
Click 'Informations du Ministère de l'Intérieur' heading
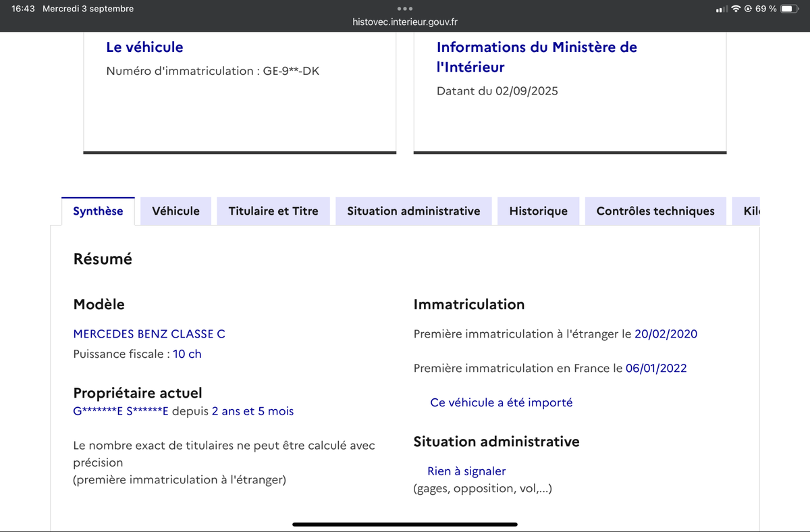(537, 57)
